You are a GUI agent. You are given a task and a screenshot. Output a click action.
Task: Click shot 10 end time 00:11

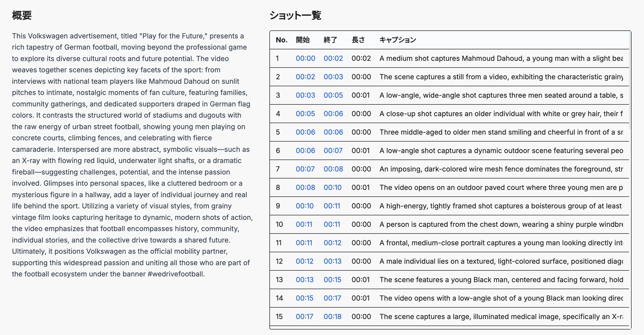[x=332, y=224]
